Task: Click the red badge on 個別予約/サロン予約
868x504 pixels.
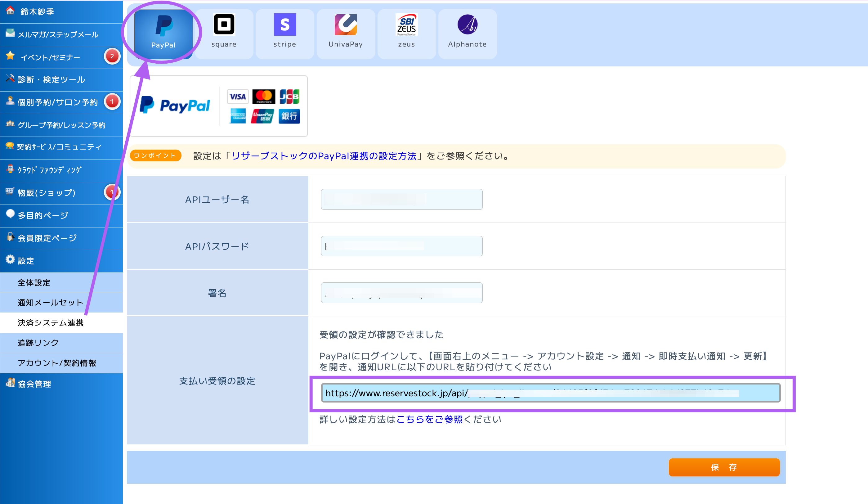Action: [112, 101]
